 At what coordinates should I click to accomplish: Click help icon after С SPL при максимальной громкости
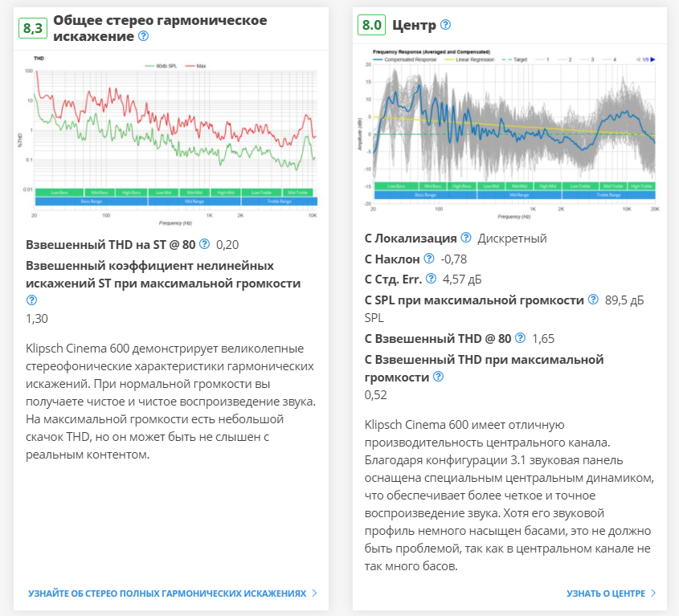(x=593, y=300)
